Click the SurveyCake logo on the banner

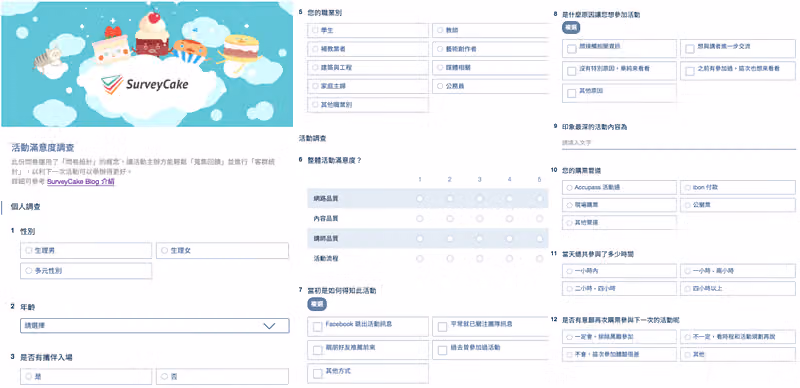coord(144,84)
